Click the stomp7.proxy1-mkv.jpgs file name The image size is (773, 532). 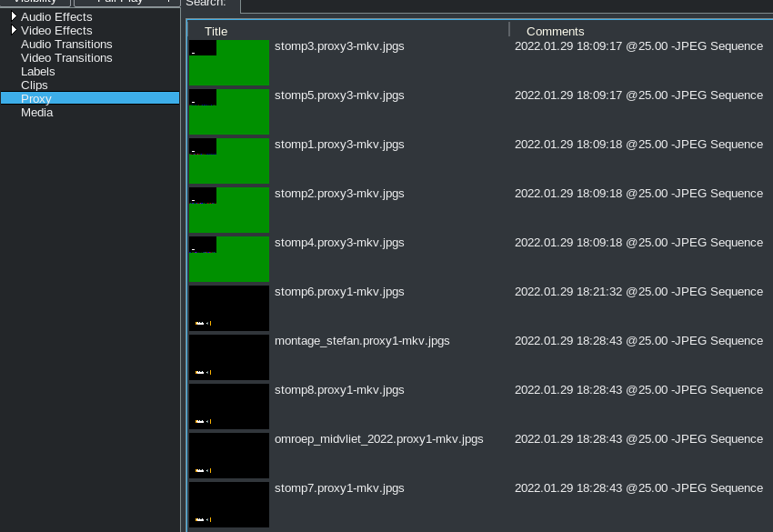tap(339, 488)
